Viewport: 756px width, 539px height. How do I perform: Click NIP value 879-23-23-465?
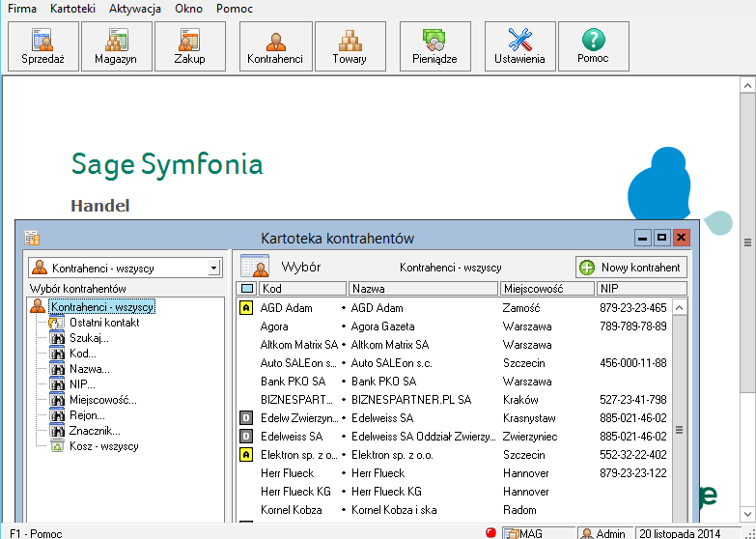tap(633, 308)
